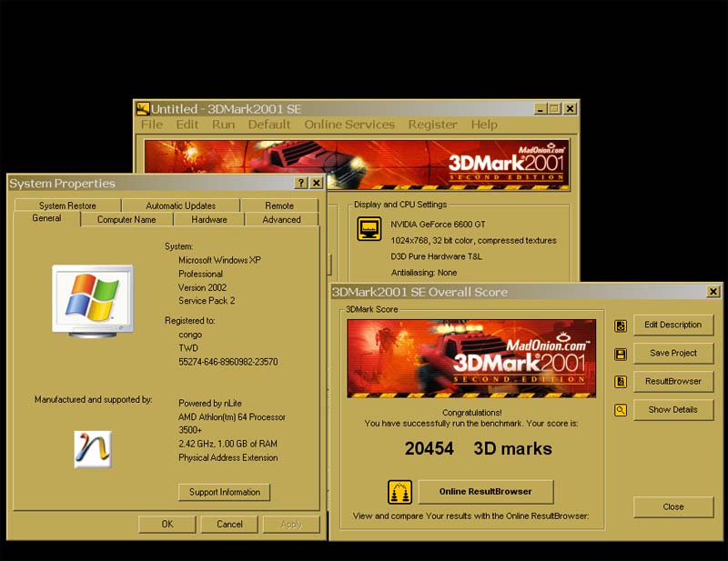Click the score value 20454
728x561 pixels.
[x=429, y=448]
